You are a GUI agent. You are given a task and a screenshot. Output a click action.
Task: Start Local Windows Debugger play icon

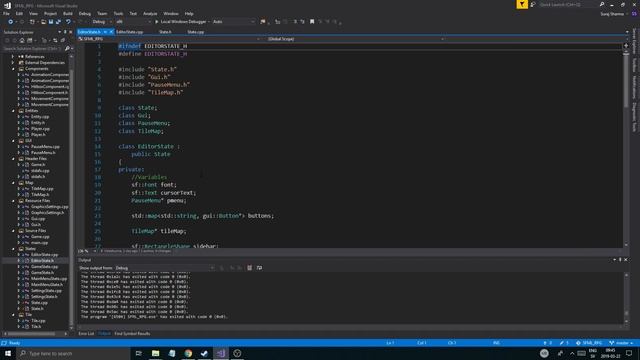point(156,22)
